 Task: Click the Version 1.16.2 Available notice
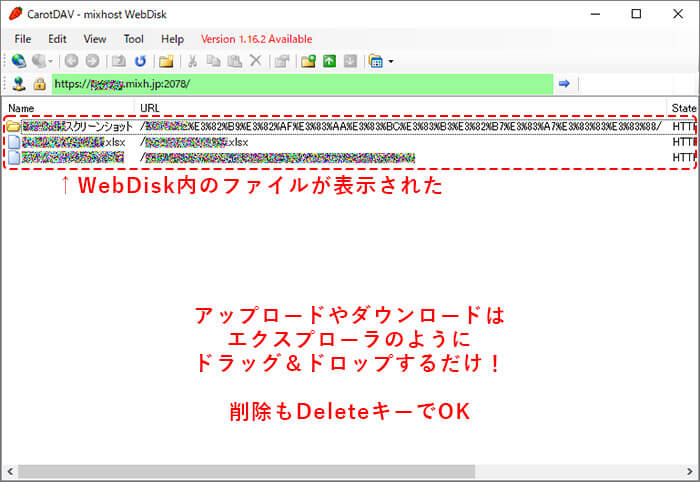pyautogui.click(x=257, y=39)
